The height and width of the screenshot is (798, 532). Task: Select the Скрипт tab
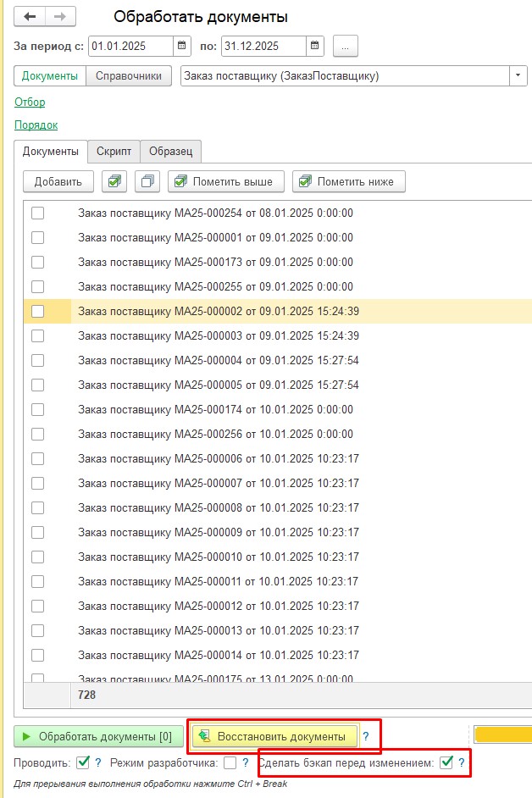click(114, 151)
